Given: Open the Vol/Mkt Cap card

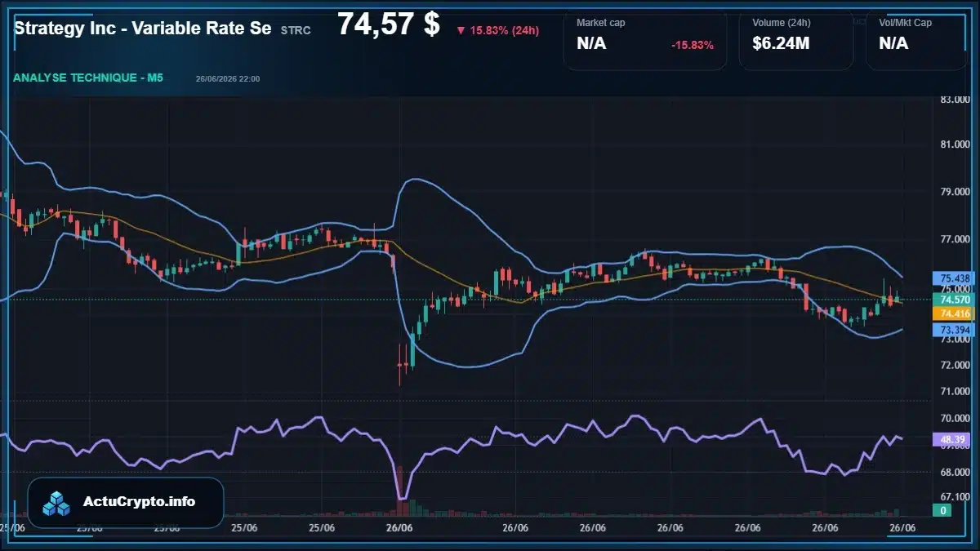Looking at the screenshot, I should (x=916, y=40).
